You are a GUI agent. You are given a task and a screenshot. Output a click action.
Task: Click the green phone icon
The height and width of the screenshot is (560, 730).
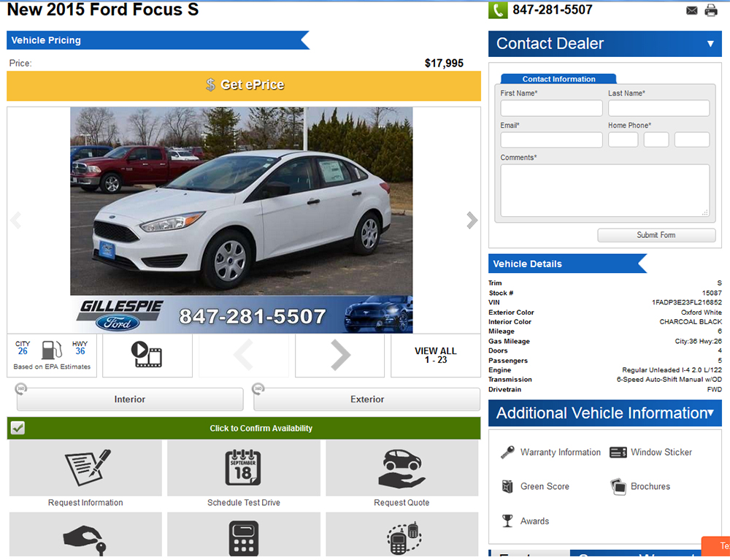coord(497,9)
